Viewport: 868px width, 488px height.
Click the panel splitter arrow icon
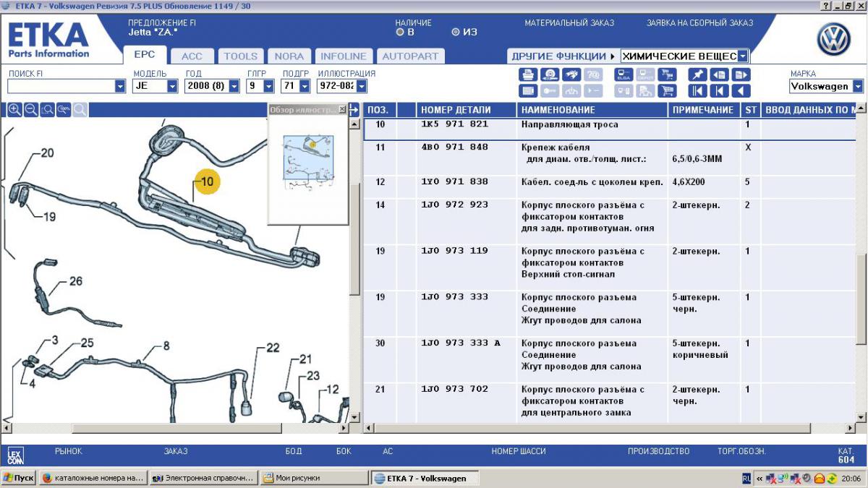(x=354, y=110)
